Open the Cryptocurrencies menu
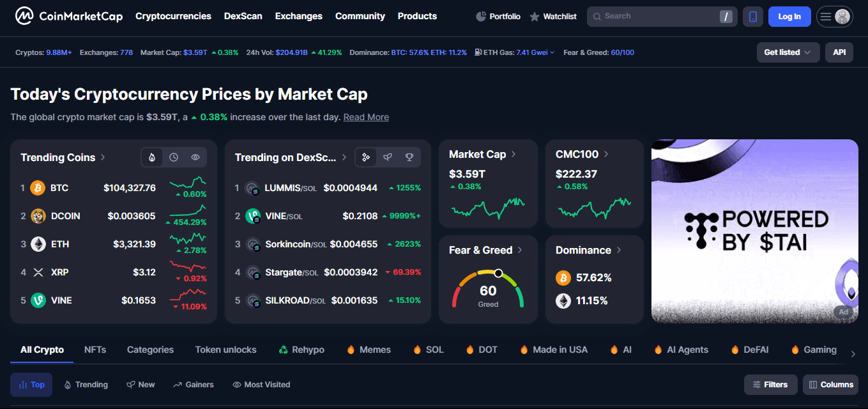868x409 pixels. click(x=173, y=16)
